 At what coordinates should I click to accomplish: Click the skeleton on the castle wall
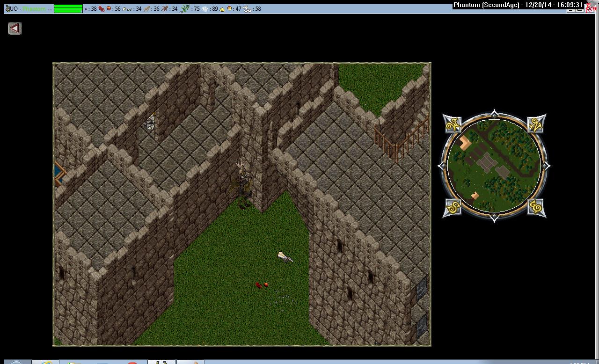pyautogui.click(x=150, y=122)
